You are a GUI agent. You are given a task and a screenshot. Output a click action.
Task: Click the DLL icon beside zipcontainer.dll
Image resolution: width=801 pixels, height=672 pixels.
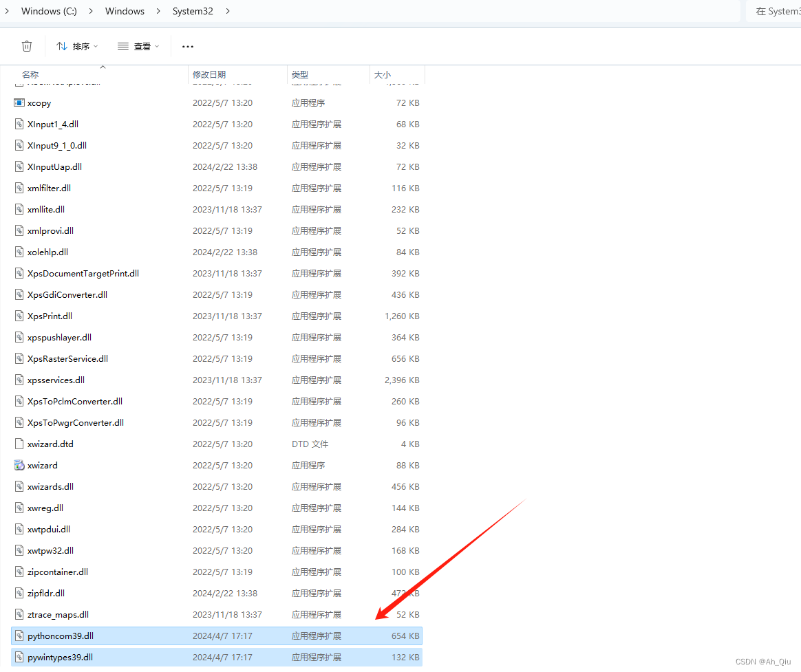click(18, 572)
